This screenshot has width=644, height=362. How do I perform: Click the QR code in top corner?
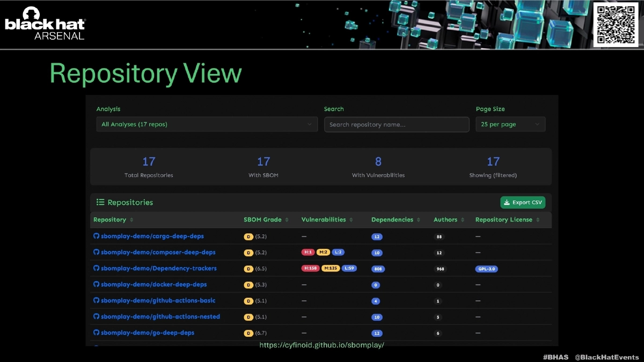click(x=616, y=24)
